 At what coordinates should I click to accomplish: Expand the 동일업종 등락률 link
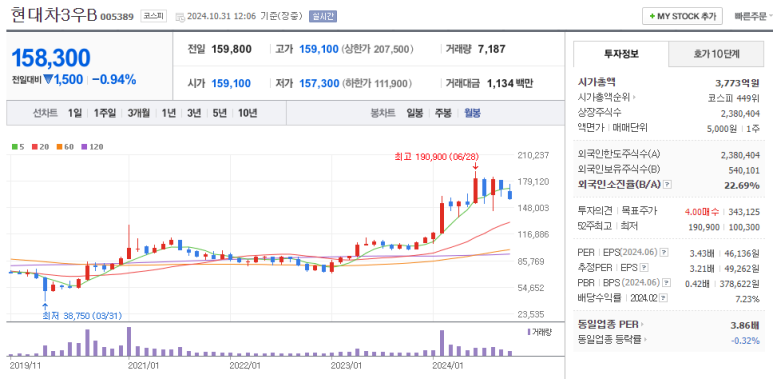(x=612, y=340)
